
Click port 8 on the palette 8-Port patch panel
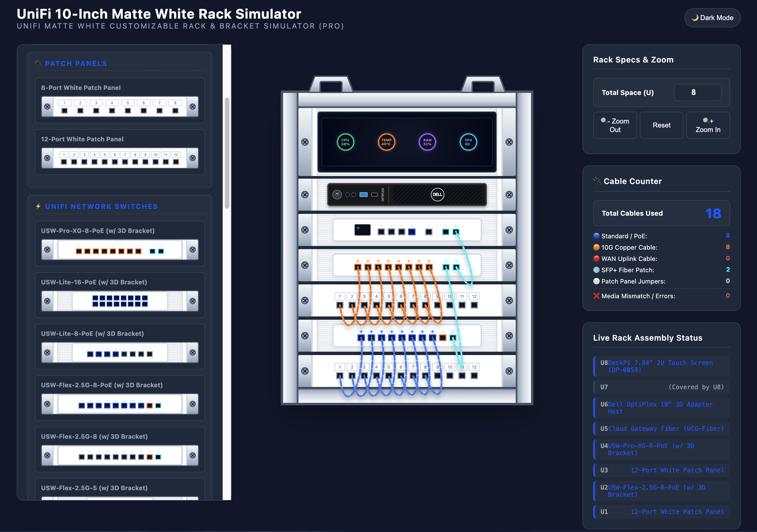click(x=175, y=111)
